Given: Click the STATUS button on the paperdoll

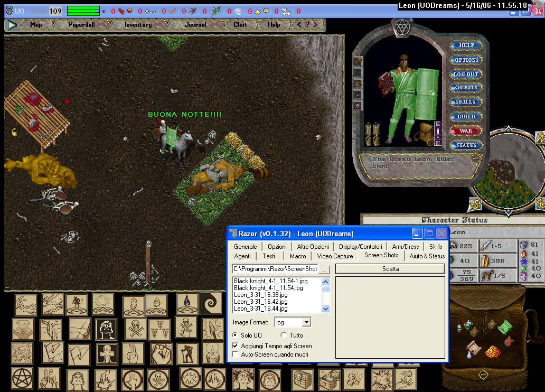Looking at the screenshot, I should pyautogui.click(x=466, y=145).
